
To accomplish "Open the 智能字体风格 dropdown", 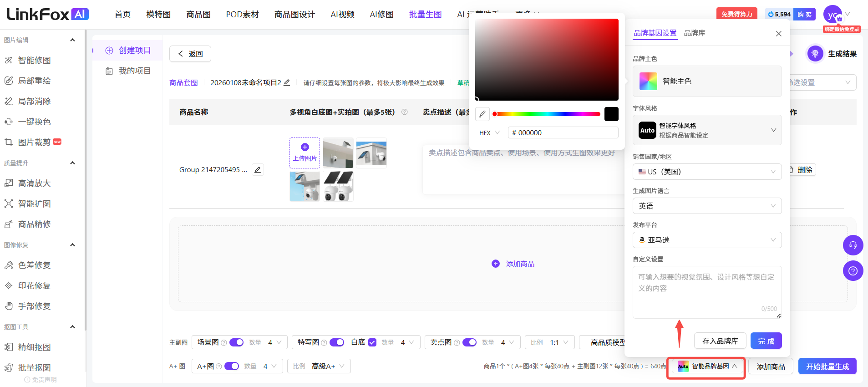I will [x=707, y=130].
